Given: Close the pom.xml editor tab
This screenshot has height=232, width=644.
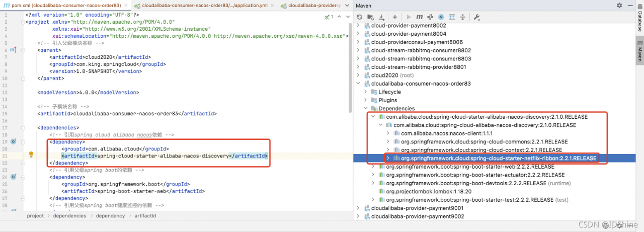Looking at the screenshot, I should (x=126, y=5).
